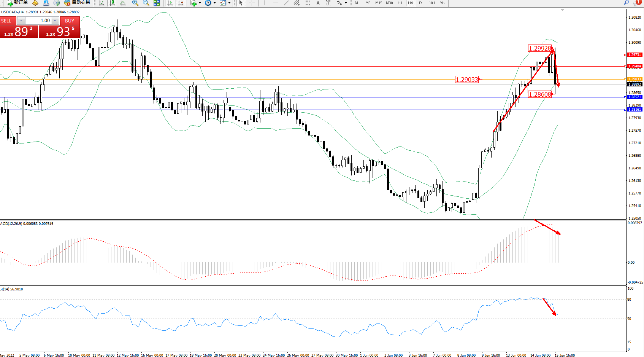Switch chart to candlestick type
The image size is (644, 357).
(x=112, y=3)
